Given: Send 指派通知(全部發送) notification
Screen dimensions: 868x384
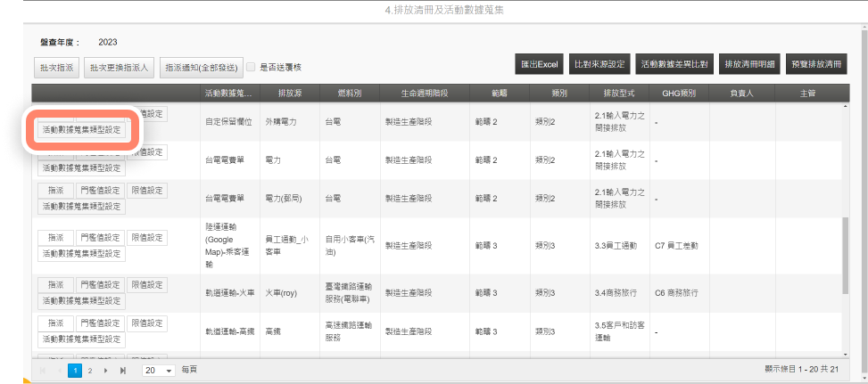Looking at the screenshot, I should [x=202, y=68].
